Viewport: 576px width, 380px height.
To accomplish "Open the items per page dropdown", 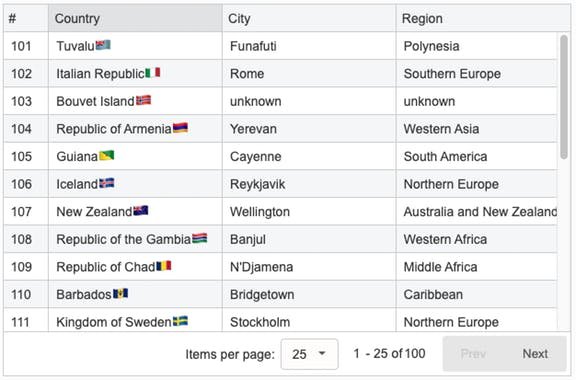I will 309,354.
